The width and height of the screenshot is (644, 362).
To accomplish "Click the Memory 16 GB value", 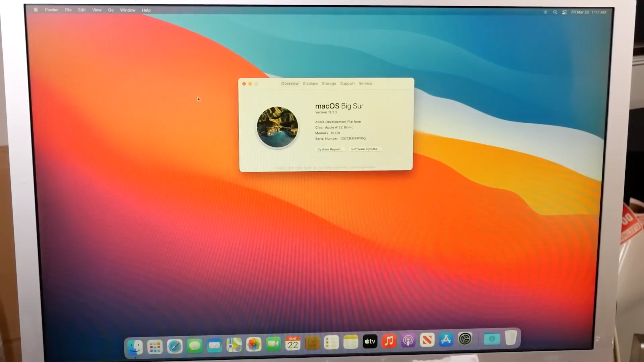I will 335,133.
